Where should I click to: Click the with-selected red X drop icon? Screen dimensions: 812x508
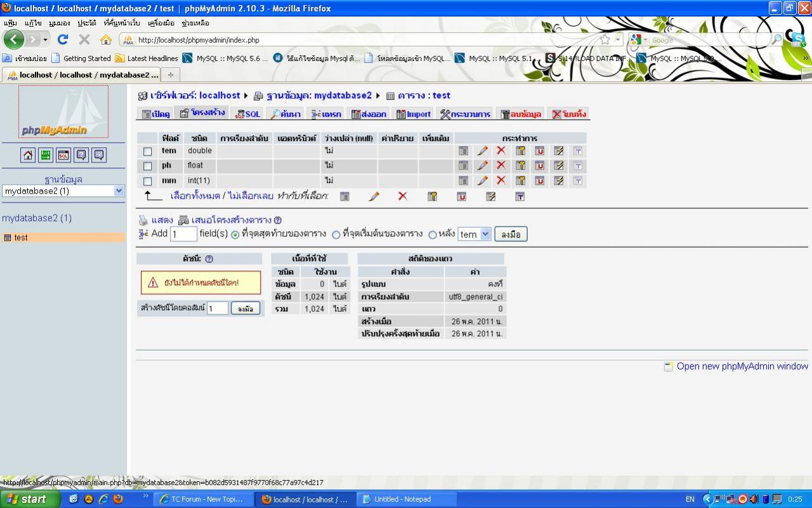[x=402, y=197]
